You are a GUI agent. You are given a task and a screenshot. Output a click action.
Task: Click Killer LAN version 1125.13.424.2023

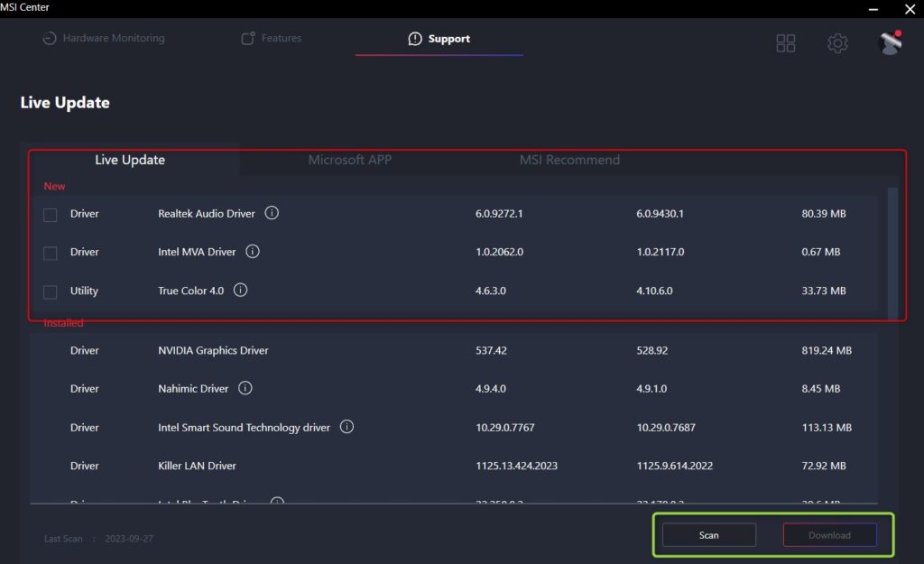pos(516,466)
